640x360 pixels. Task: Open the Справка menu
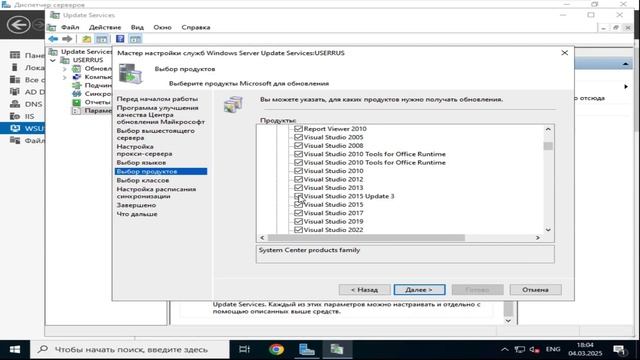click(x=196, y=27)
